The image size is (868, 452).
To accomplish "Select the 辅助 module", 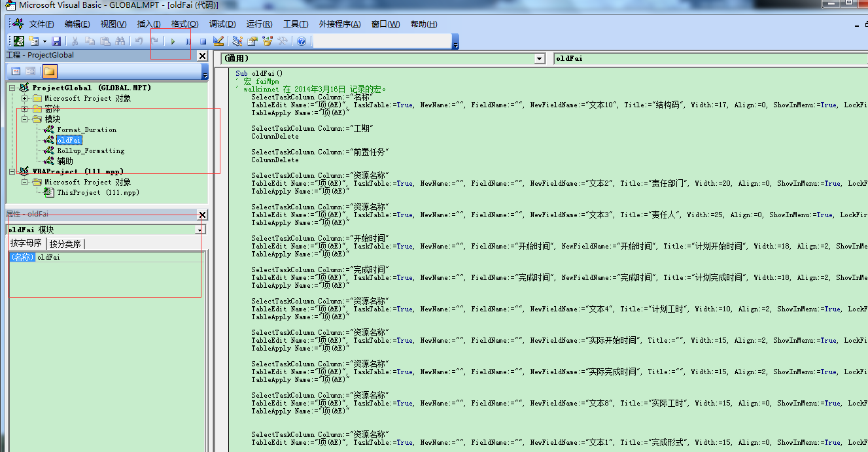I will click(x=65, y=161).
